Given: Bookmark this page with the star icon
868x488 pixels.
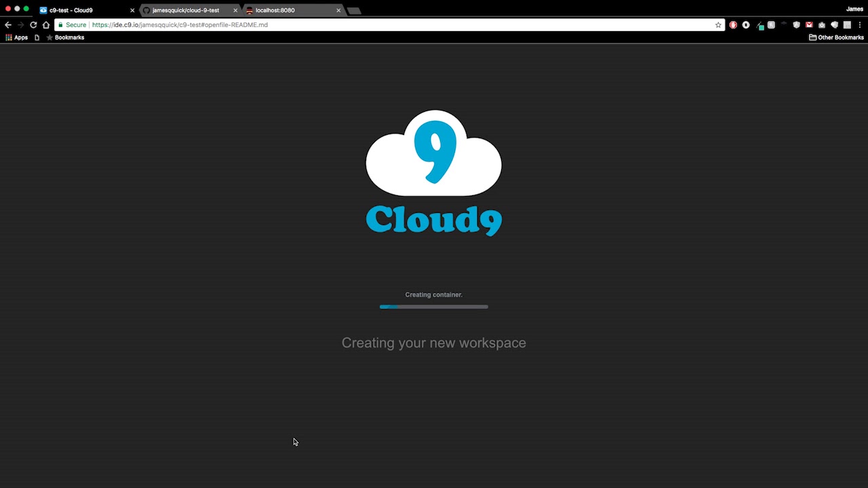Looking at the screenshot, I should [718, 25].
